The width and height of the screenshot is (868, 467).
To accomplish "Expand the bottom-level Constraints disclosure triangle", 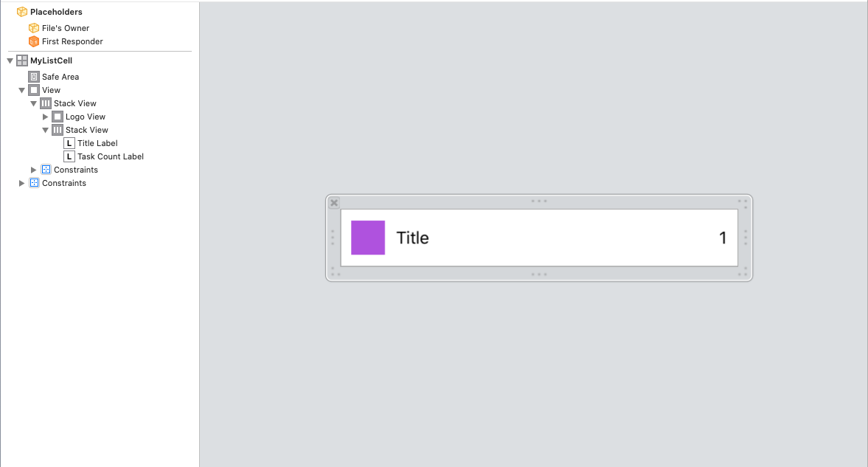I will click(22, 183).
